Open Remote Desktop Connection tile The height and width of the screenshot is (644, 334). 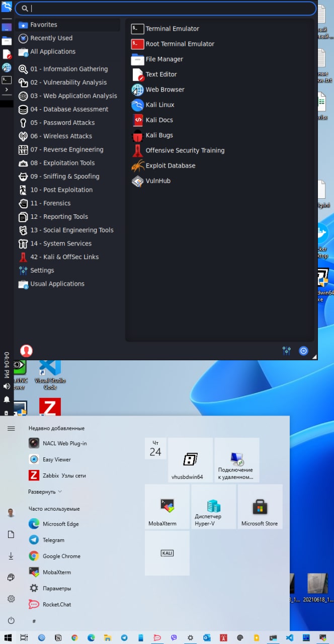click(237, 460)
